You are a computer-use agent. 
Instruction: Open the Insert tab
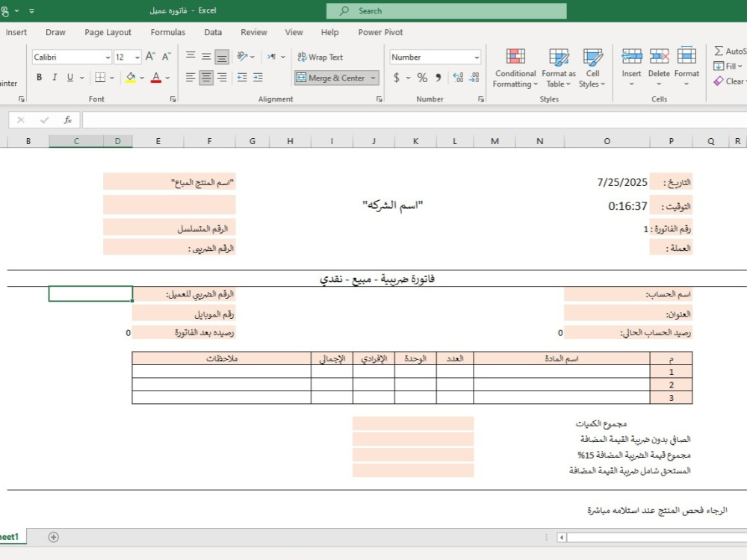tap(16, 32)
